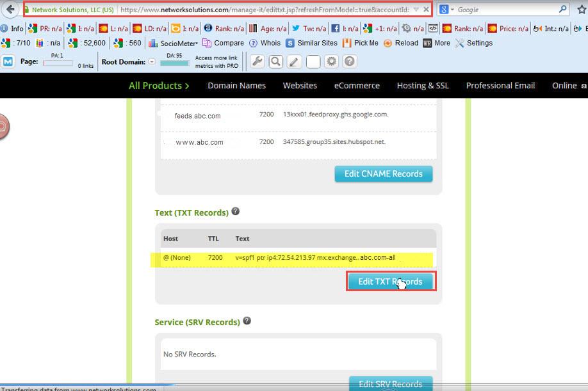The width and height of the screenshot is (588, 391).
Task: Click the Reload toolbar button
Action: [x=401, y=43]
